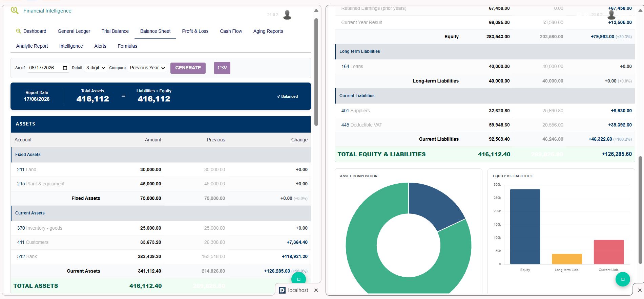This screenshot has width=644, height=299.
Task: Open the user profile avatar
Action: tap(287, 15)
